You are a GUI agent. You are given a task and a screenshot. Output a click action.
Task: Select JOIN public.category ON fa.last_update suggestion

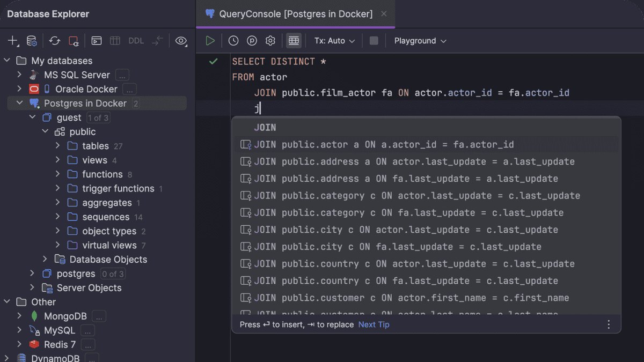(x=426, y=213)
